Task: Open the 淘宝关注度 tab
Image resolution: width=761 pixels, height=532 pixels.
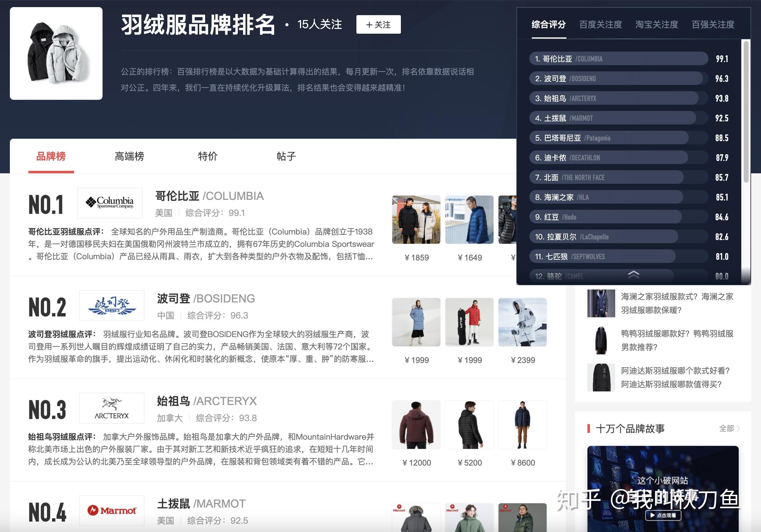Action: click(x=657, y=24)
